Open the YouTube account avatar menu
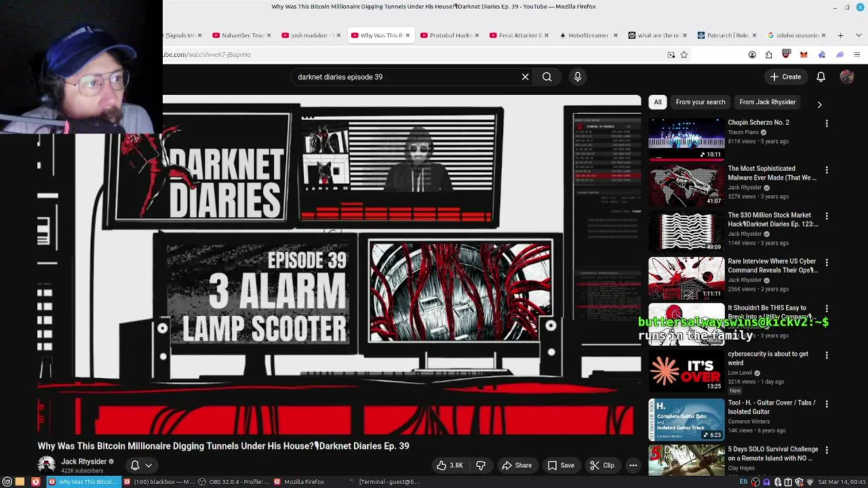 click(x=846, y=77)
